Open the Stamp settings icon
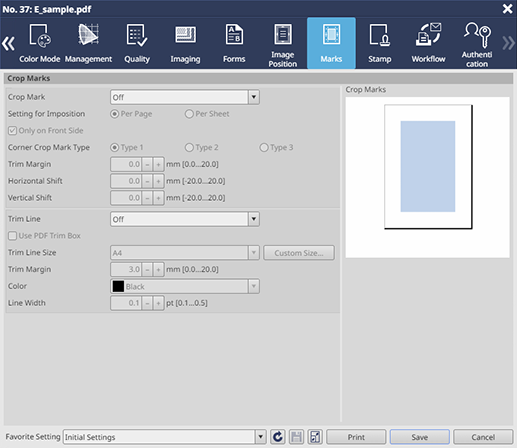 click(x=380, y=35)
